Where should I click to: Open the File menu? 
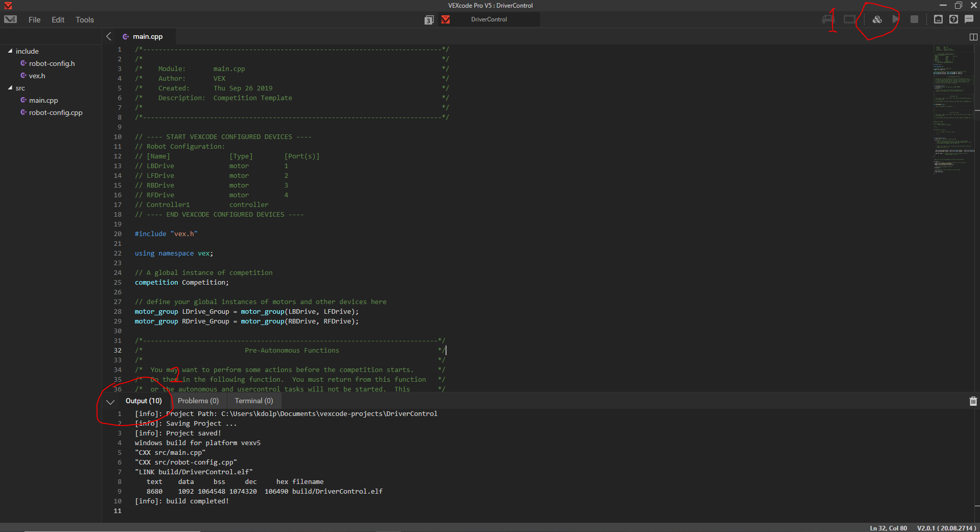[34, 20]
